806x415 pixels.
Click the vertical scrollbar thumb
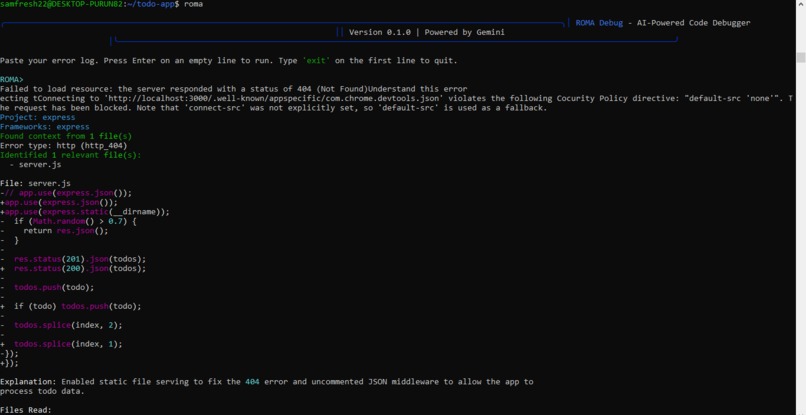click(x=800, y=57)
